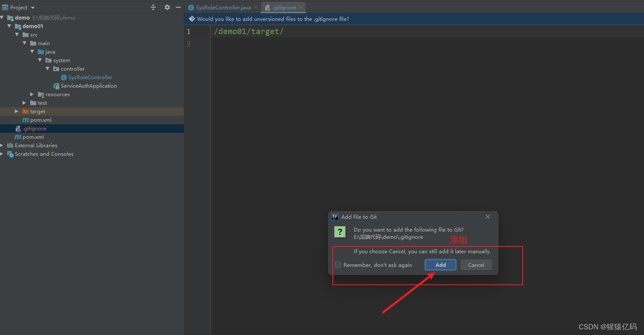Select the .gitignore file in tree
Screen dimensions: 644x335
(34, 128)
